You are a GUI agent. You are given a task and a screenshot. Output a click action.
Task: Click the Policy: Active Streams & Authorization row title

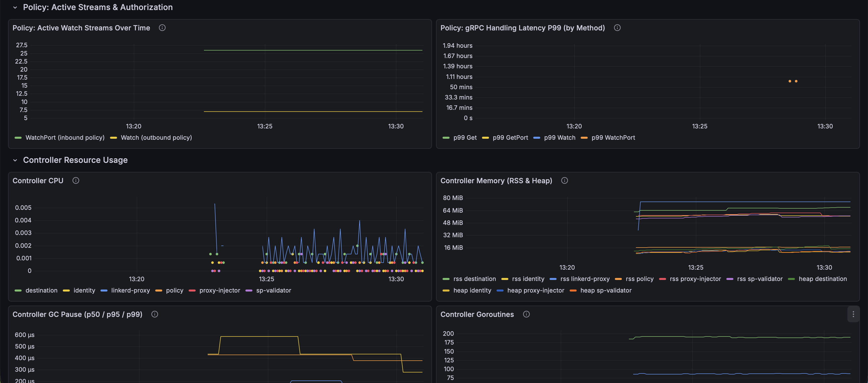98,8
